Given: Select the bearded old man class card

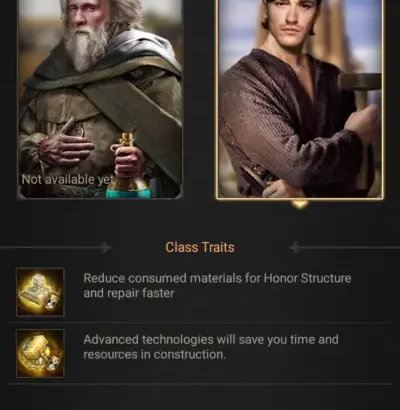Looking at the screenshot, I should point(100,99).
